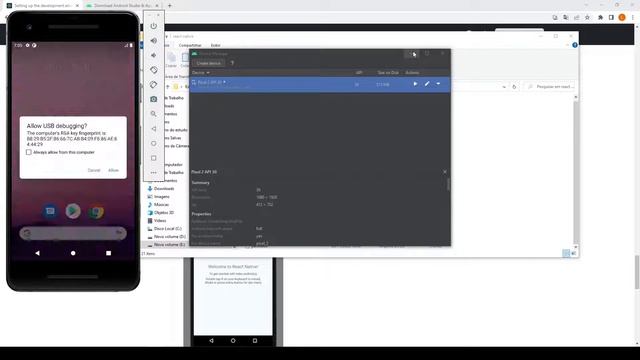This screenshot has width=640, height=360.
Task: Tap the phone navigation Home button
Action: (x=73, y=253)
